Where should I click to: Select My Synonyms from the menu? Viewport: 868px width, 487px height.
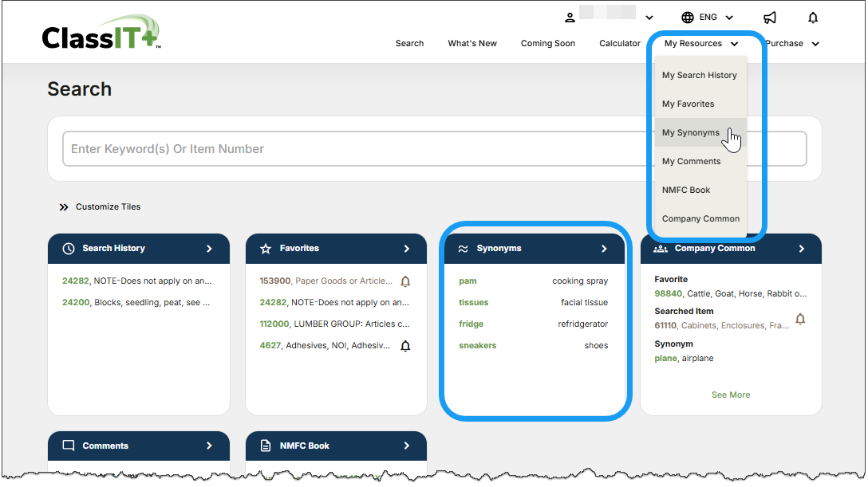tap(691, 133)
